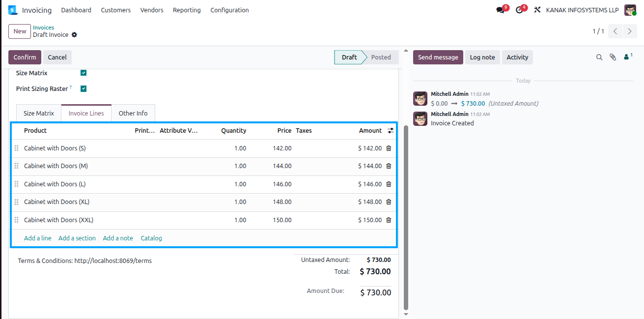644x319 pixels.
Task: Open the chatter attachments paperclip
Action: pos(613,57)
